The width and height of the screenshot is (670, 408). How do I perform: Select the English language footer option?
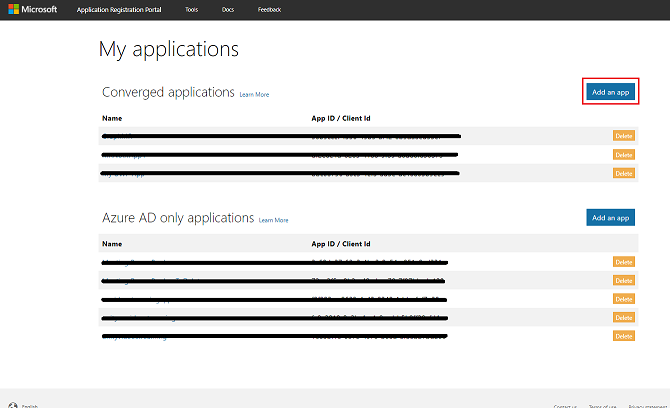29,406
